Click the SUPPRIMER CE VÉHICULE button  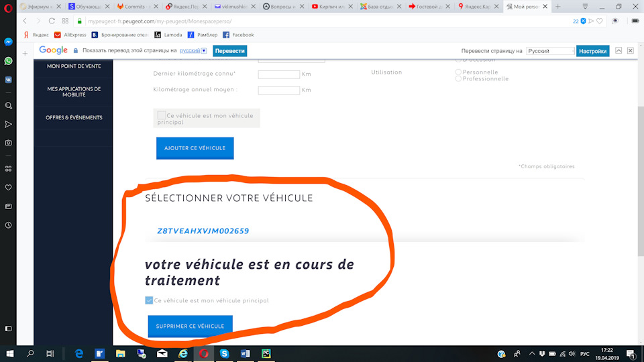190,326
